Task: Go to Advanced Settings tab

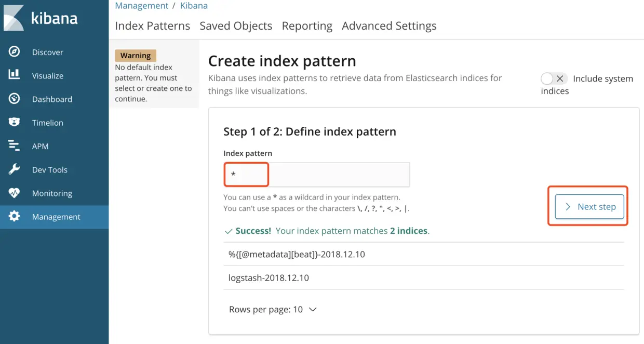Action: 389,26
